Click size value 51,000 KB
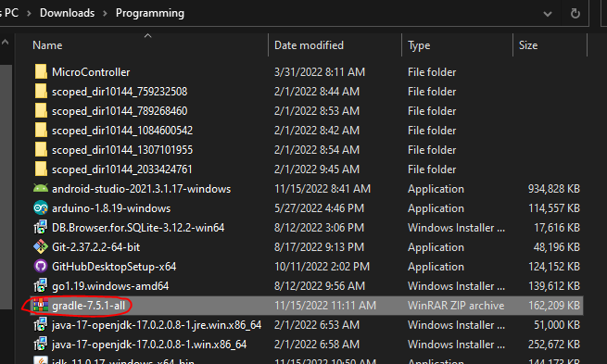The image size is (607, 364). [557, 325]
